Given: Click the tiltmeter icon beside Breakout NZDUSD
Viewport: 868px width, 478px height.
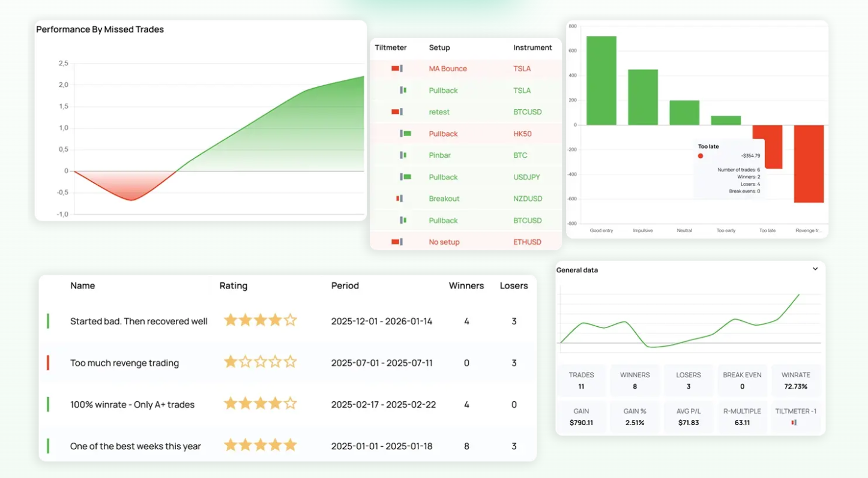Looking at the screenshot, I should pyautogui.click(x=399, y=199).
